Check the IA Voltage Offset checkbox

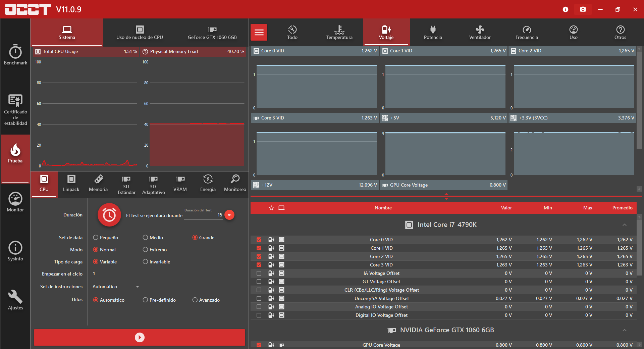259,273
